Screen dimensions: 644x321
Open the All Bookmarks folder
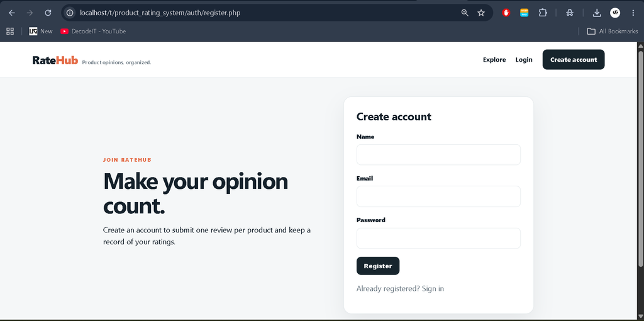[613, 31]
